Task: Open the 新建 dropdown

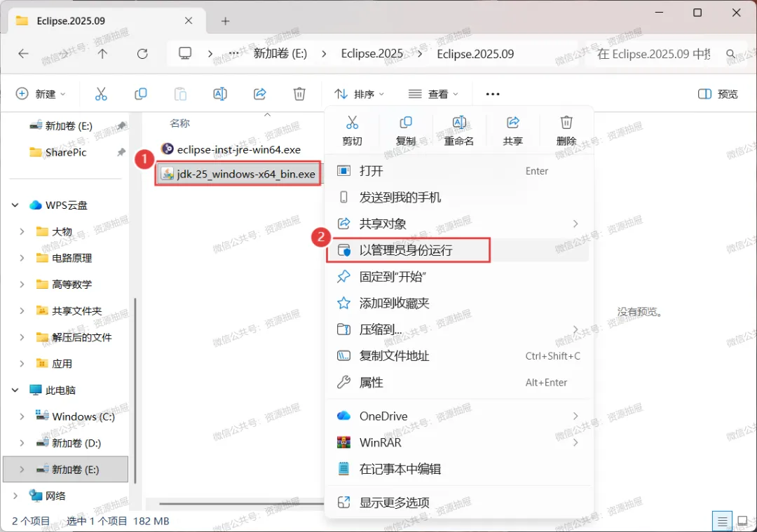Action: pos(41,94)
